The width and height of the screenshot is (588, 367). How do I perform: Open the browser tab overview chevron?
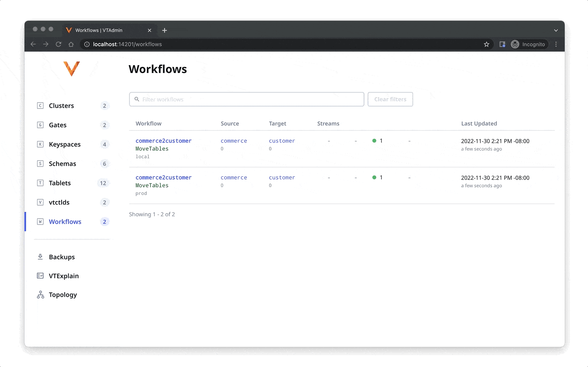[x=556, y=30]
